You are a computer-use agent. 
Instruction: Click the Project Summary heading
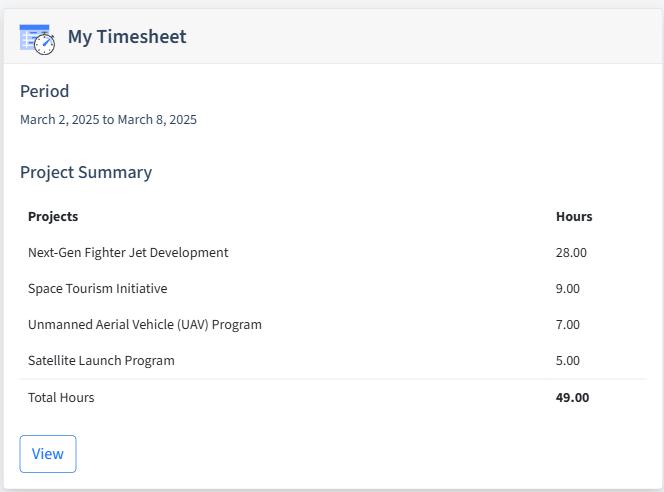pyautogui.click(x=86, y=172)
